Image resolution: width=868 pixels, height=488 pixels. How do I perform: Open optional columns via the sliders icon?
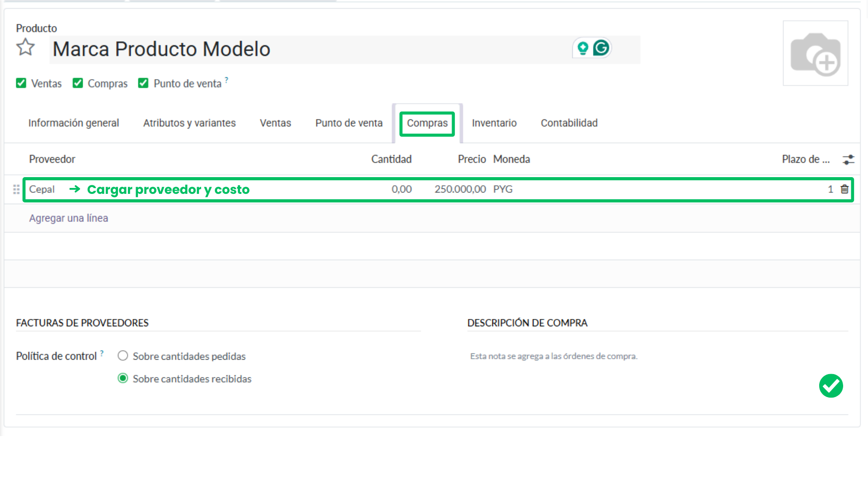849,160
